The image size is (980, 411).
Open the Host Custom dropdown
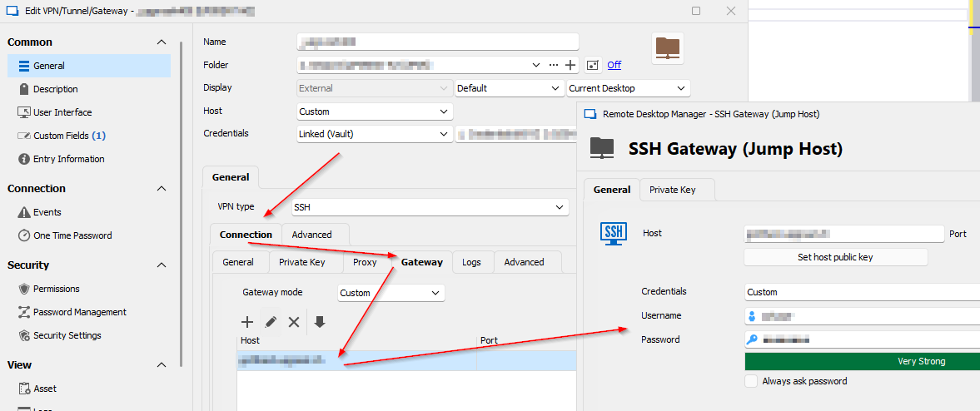click(375, 111)
